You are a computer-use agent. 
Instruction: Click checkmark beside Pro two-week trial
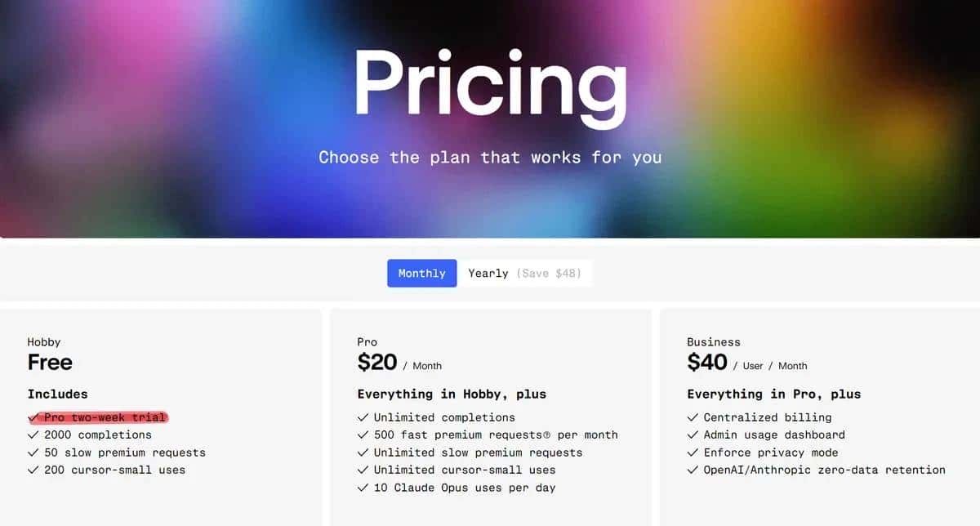click(33, 417)
